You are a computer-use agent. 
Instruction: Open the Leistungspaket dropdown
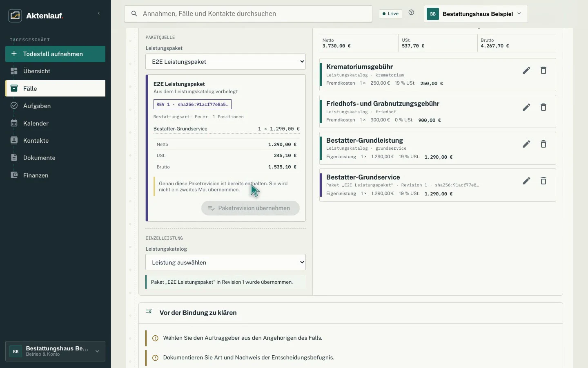pyautogui.click(x=225, y=62)
